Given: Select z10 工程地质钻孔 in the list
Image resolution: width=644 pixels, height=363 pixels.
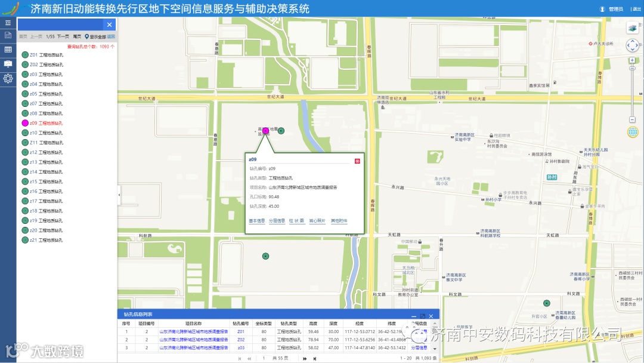Looking at the screenshot, I should click(x=43, y=133).
